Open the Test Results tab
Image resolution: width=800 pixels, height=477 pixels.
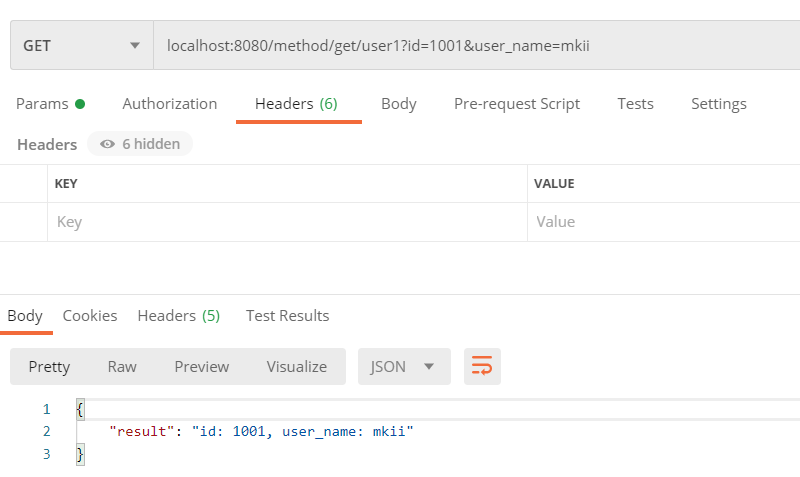[x=287, y=316]
